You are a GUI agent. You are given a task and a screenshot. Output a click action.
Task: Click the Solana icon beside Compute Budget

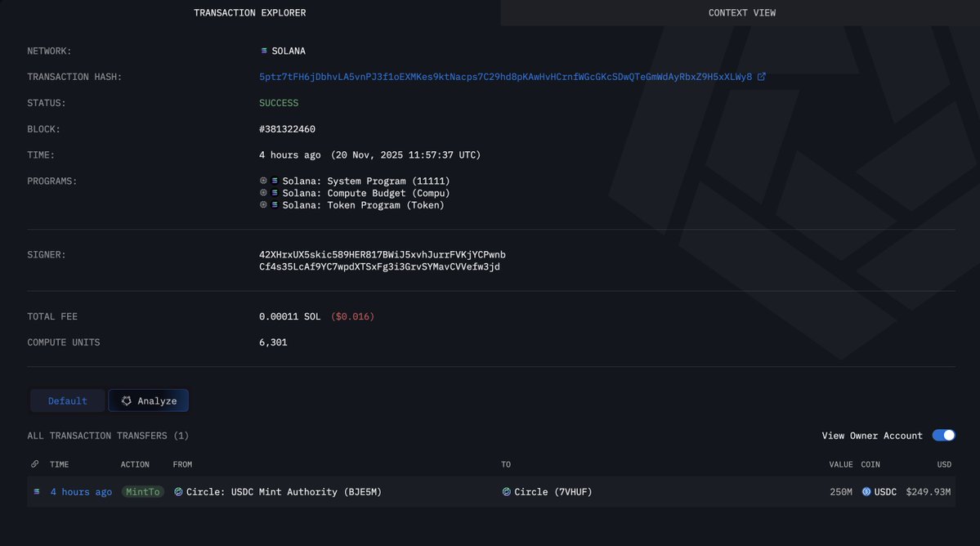275,193
